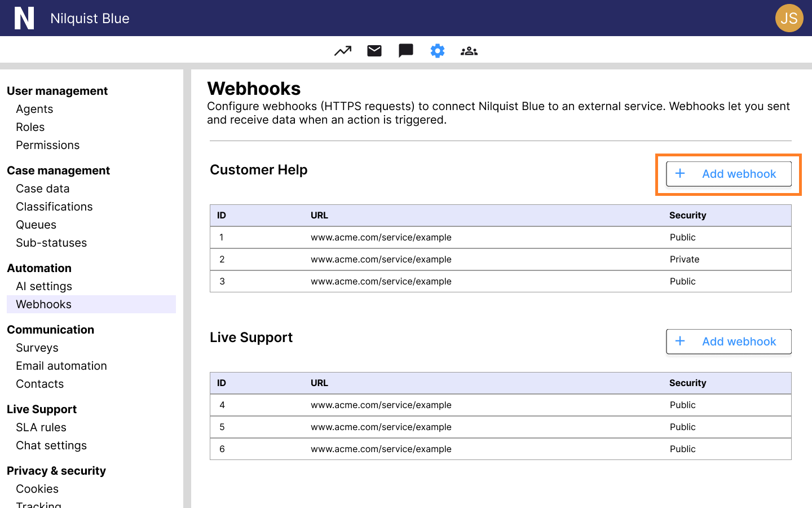Click the plus icon for Live Support webhook
Image resolution: width=812 pixels, height=508 pixels.
coord(680,341)
